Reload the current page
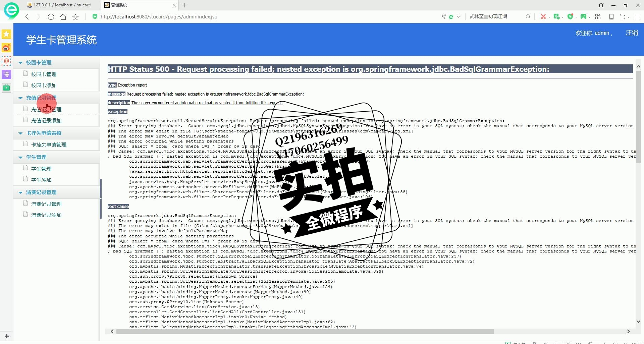The width and height of the screenshot is (644, 344). pos(51,17)
